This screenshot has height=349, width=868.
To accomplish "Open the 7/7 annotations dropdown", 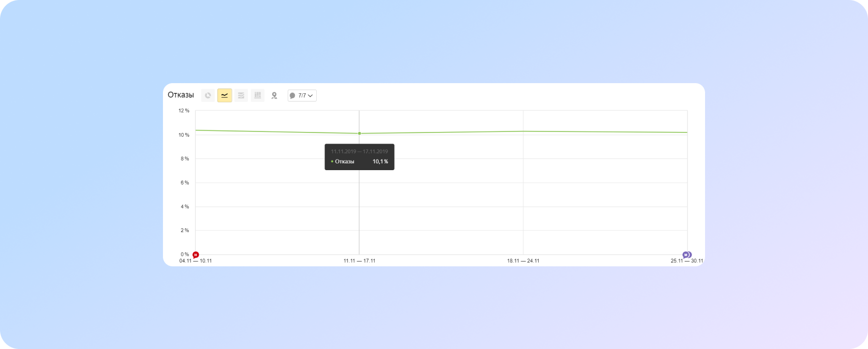I will 302,96.
